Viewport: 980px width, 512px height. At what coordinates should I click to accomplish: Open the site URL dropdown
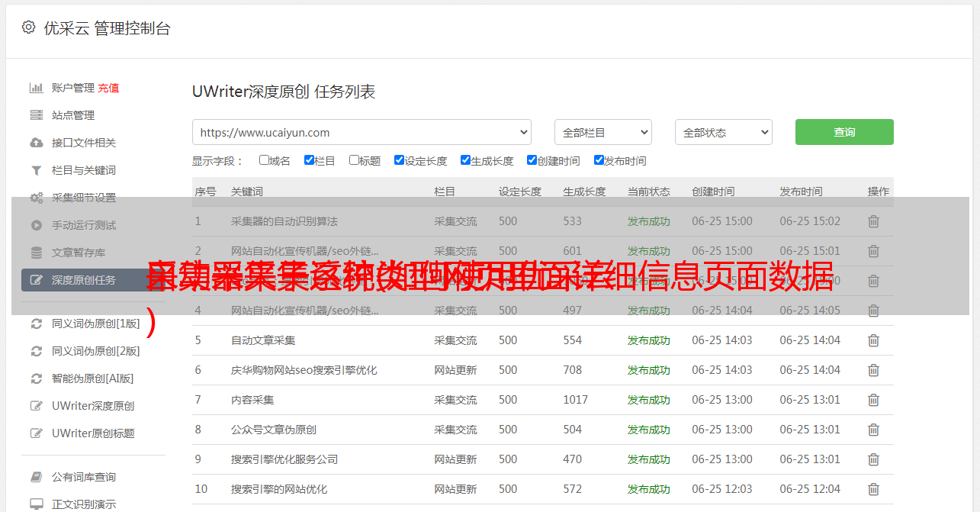(x=361, y=132)
